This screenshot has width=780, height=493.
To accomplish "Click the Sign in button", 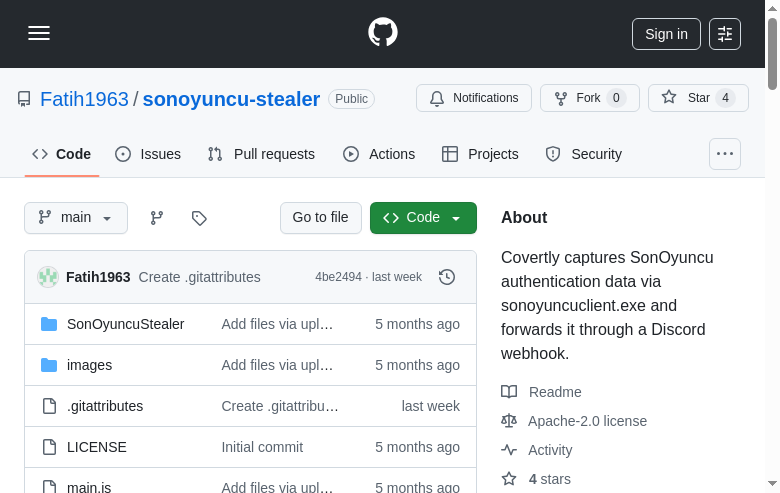I will point(666,34).
